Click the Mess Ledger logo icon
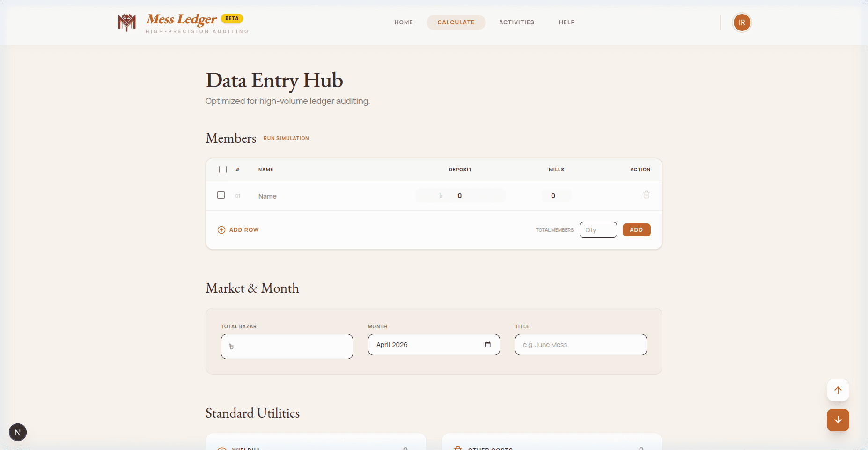The height and width of the screenshot is (450, 868). click(x=125, y=22)
